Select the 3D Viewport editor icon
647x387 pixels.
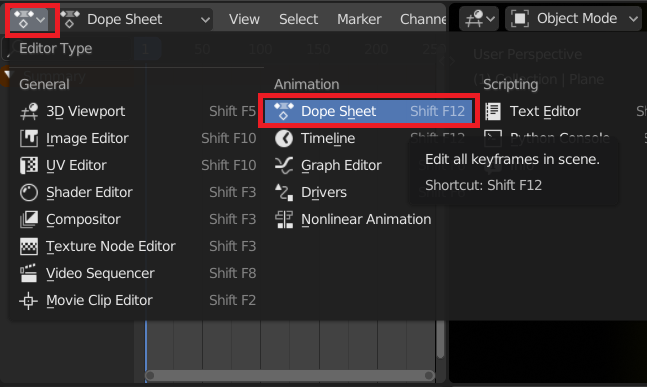point(29,111)
